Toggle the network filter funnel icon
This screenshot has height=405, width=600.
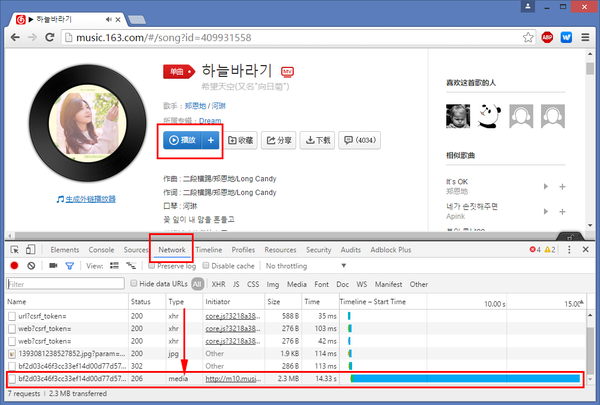click(70, 266)
